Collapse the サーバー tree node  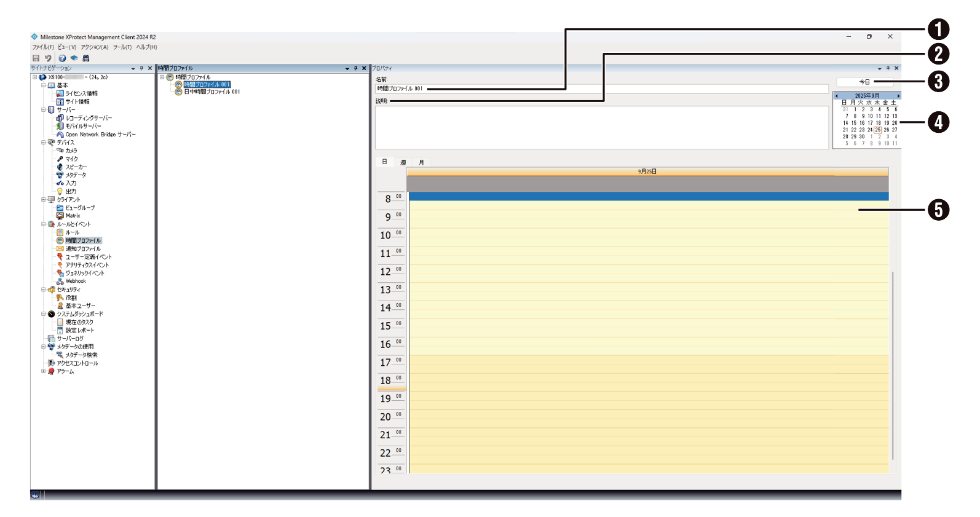[44, 110]
